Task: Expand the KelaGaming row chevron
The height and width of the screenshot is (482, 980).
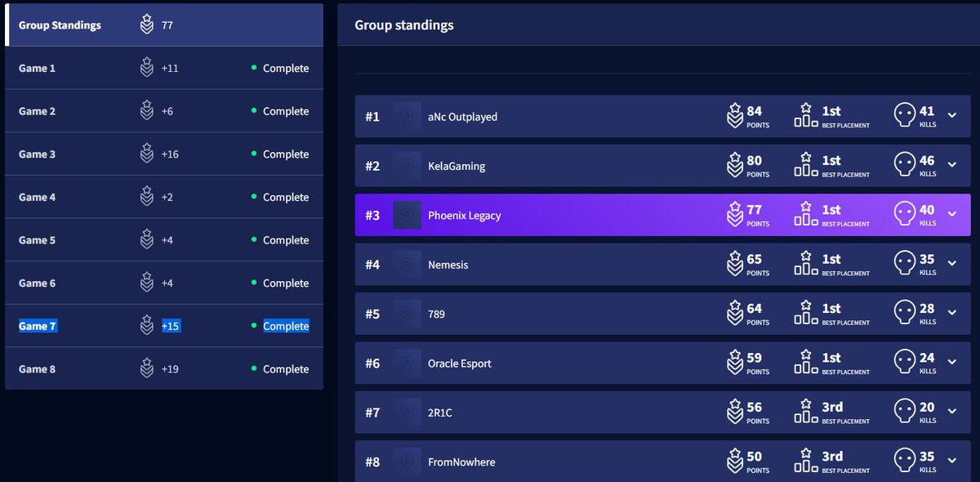Action: (951, 165)
